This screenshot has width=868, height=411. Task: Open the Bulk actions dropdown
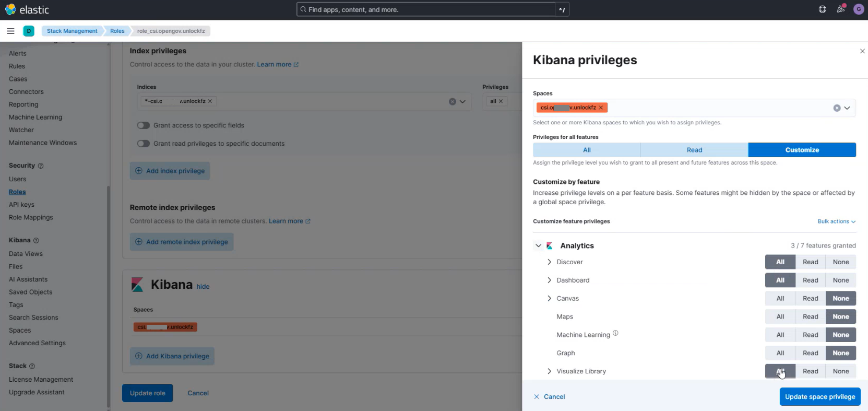(837, 221)
